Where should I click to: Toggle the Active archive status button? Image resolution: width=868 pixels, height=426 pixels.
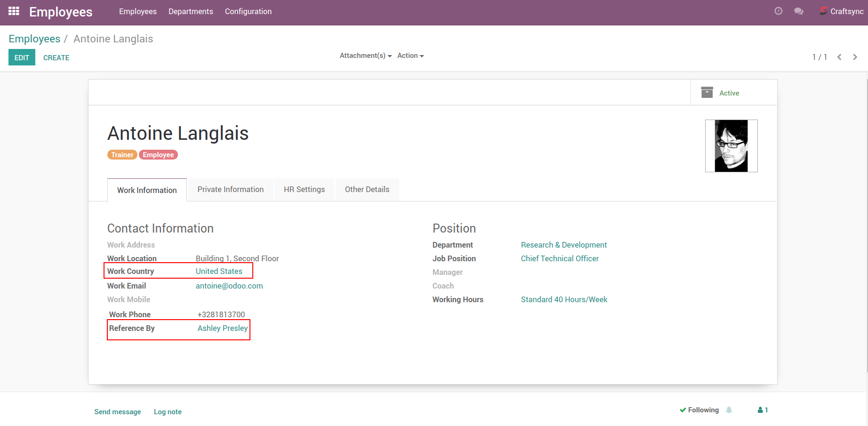(x=729, y=93)
